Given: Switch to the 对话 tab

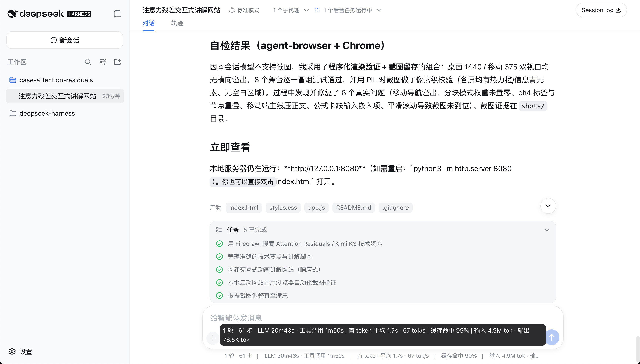Looking at the screenshot, I should (149, 23).
